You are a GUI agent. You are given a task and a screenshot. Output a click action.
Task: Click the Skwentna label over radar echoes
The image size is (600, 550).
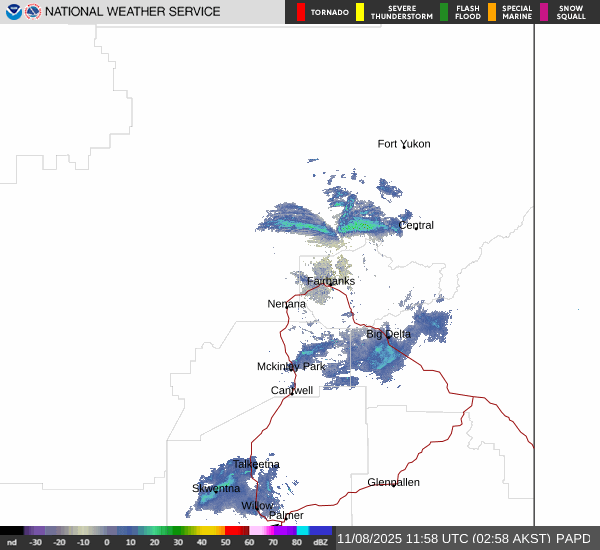(216, 488)
